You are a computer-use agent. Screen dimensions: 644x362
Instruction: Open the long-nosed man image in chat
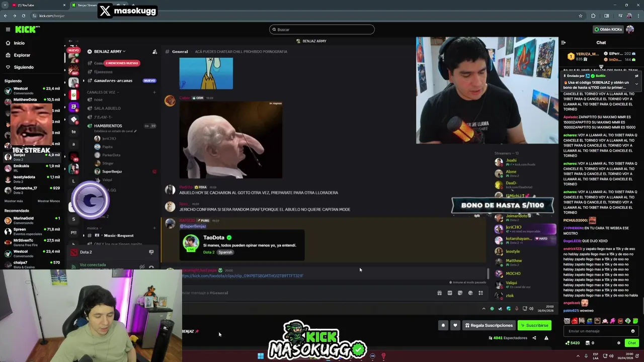230,140
